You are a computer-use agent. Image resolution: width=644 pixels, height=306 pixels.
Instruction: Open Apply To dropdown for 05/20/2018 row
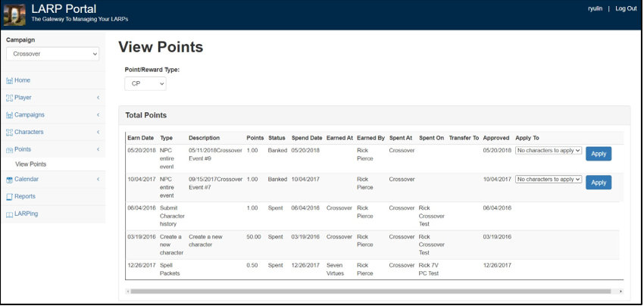pyautogui.click(x=548, y=151)
